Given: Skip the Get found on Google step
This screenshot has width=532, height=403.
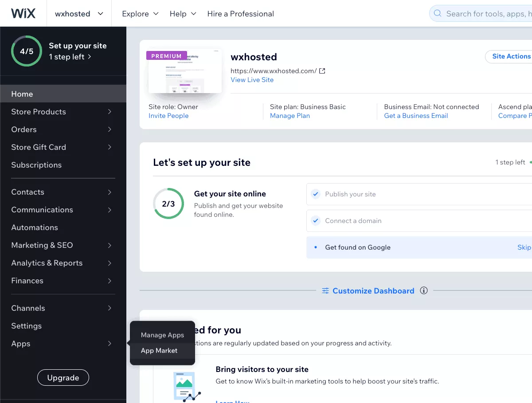Looking at the screenshot, I should (x=524, y=247).
